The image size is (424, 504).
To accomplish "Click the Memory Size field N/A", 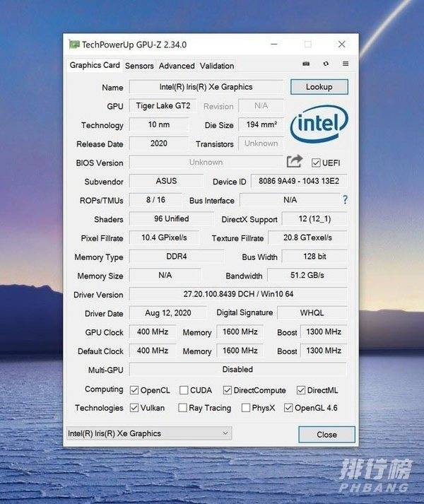I will (x=165, y=275).
